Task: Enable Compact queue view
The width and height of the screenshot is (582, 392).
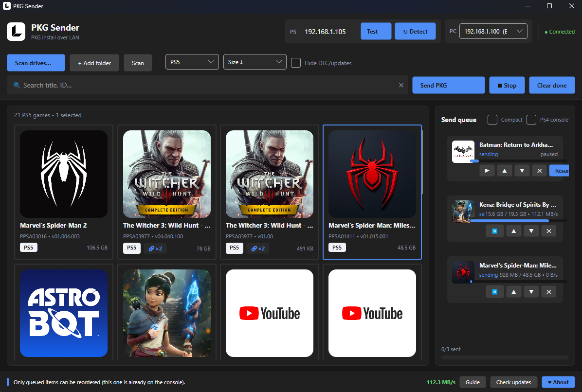Action: coord(492,120)
